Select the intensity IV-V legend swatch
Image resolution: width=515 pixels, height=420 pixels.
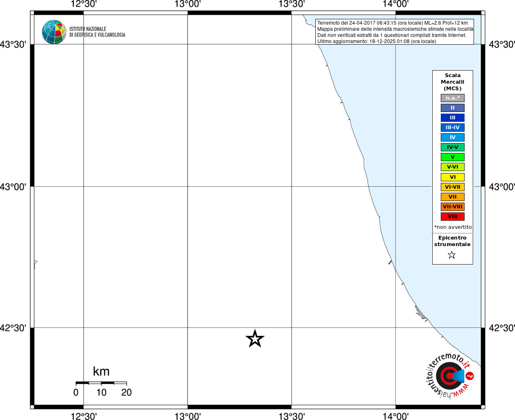coord(453,147)
